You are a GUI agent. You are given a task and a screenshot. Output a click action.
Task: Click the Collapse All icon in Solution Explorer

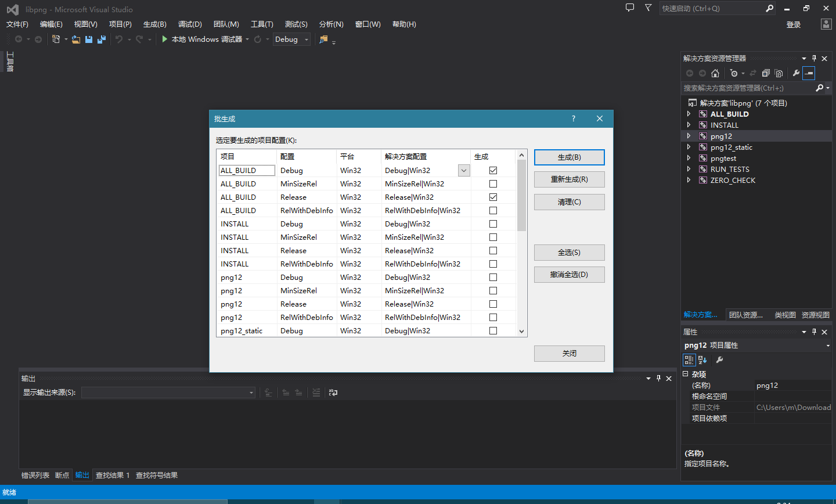(766, 73)
